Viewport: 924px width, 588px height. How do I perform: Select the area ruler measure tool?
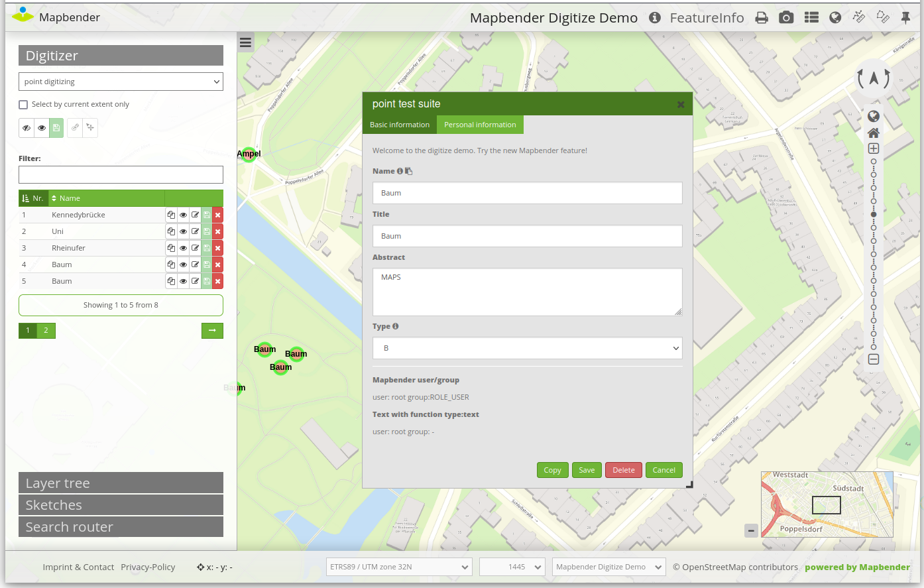882,17
